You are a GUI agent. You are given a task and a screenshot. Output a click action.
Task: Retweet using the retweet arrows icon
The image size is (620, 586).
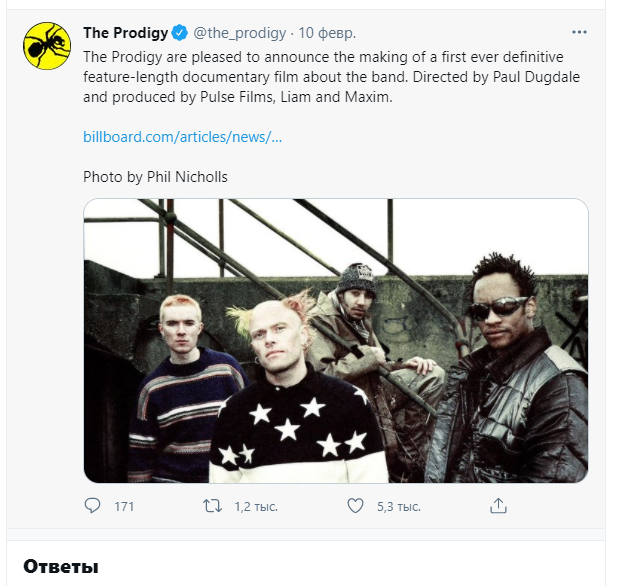[212, 506]
